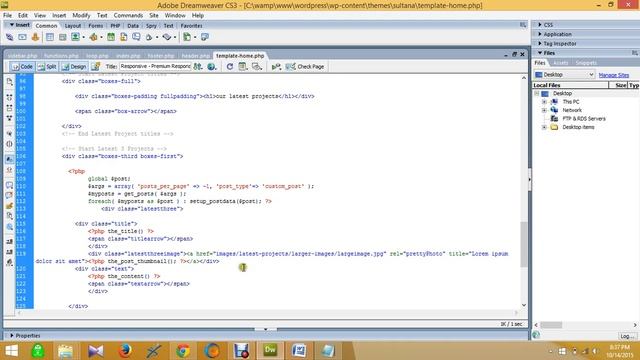Select the template-home.php document tab

[x=240, y=56]
